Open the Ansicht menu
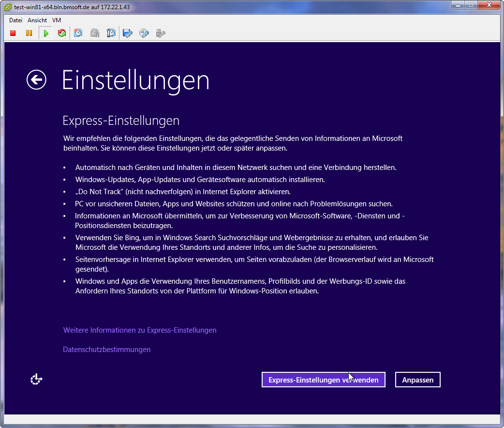Screen dimensions: 504x428 [x=37, y=20]
